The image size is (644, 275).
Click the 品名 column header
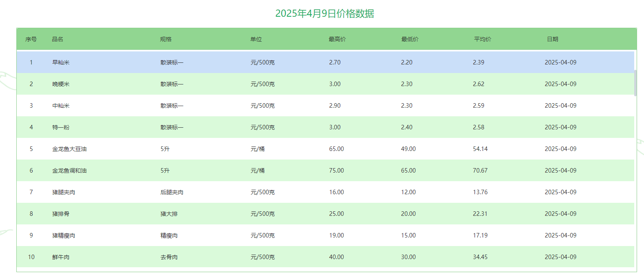[x=58, y=39]
